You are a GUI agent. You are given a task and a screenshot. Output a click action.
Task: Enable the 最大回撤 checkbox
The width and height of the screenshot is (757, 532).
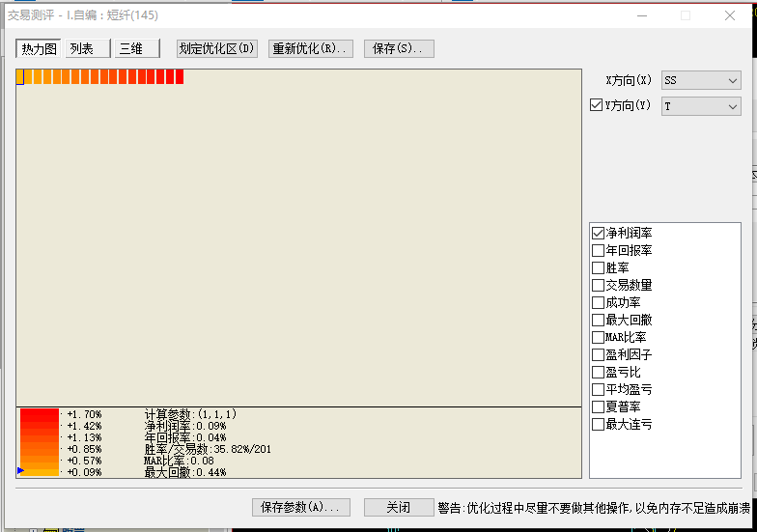point(599,321)
